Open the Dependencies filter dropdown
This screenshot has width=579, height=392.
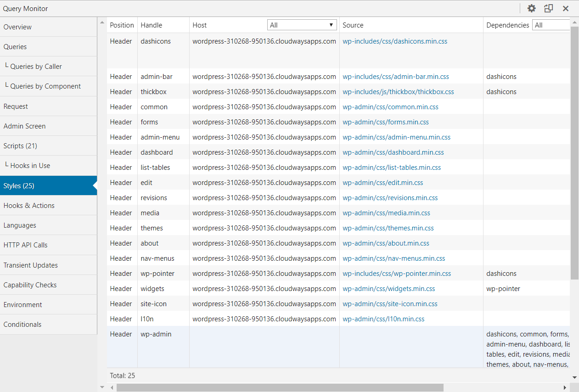point(551,25)
